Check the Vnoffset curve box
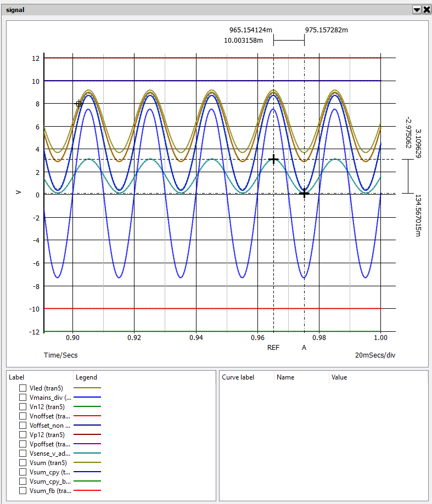This screenshot has width=432, height=504. click(x=23, y=416)
